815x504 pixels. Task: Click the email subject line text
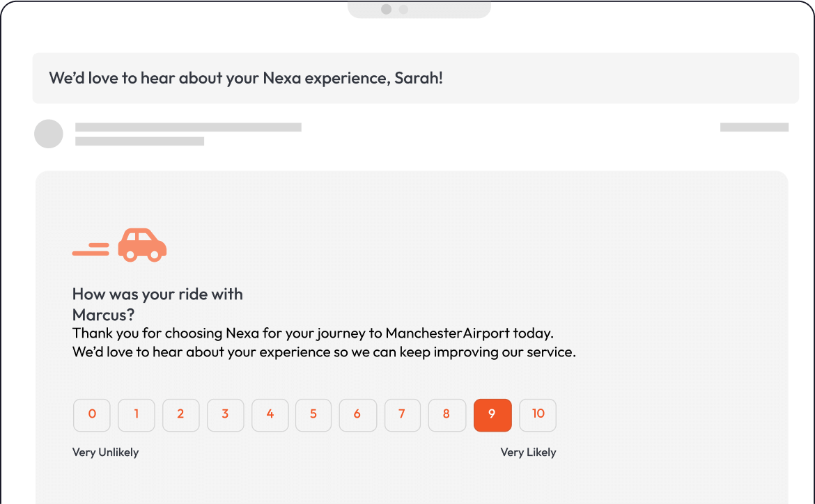pos(246,78)
